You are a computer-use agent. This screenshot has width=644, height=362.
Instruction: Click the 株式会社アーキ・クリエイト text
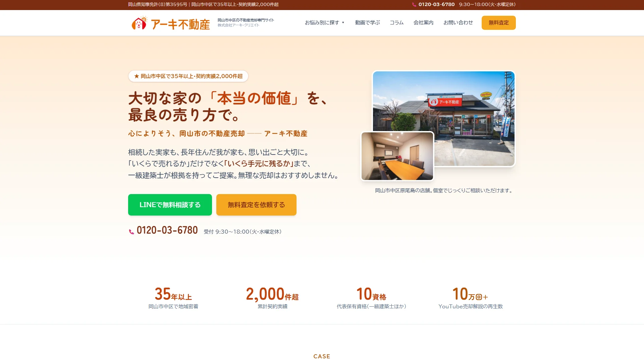pos(238,25)
